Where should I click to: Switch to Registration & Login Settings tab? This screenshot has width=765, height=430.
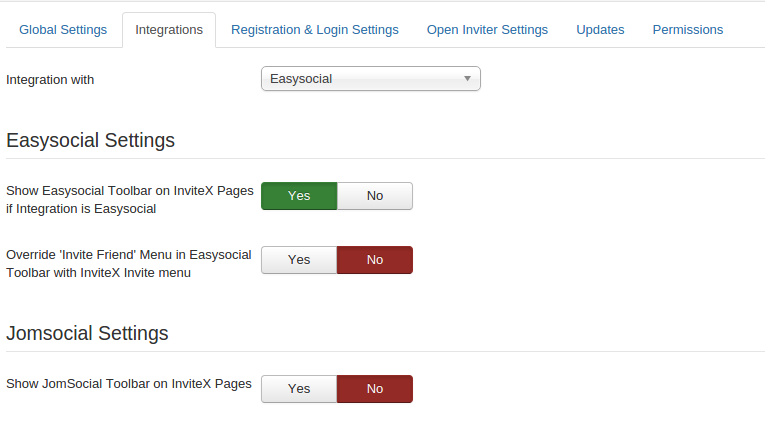tap(314, 30)
